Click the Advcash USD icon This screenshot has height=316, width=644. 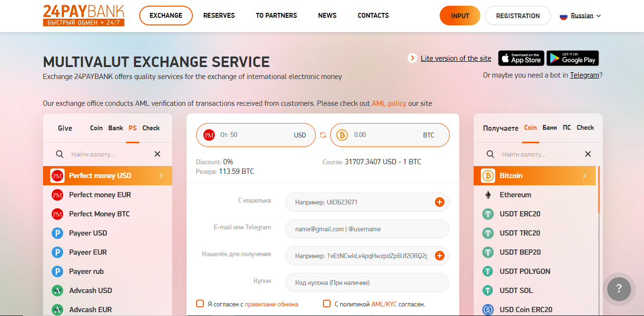tap(57, 291)
